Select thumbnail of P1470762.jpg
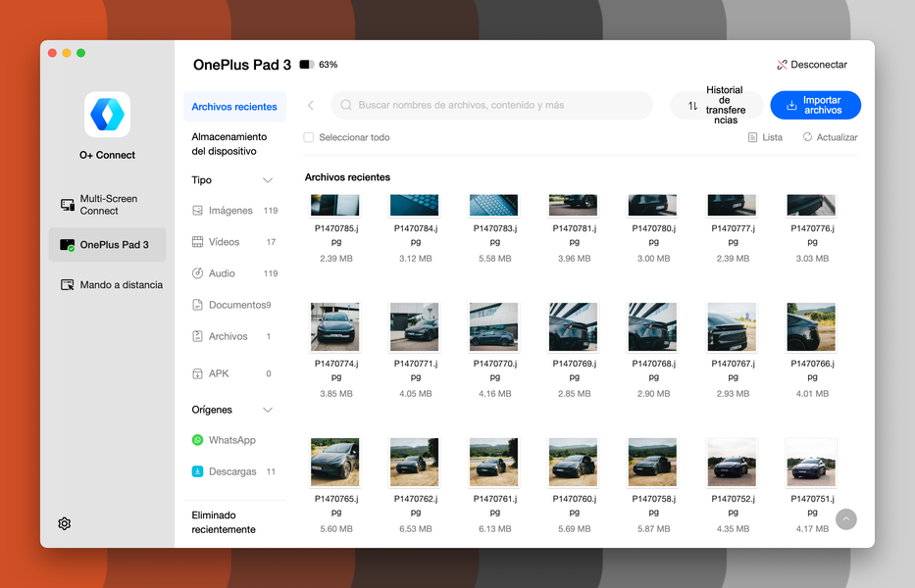Viewport: 915px width, 588px height. [x=414, y=463]
